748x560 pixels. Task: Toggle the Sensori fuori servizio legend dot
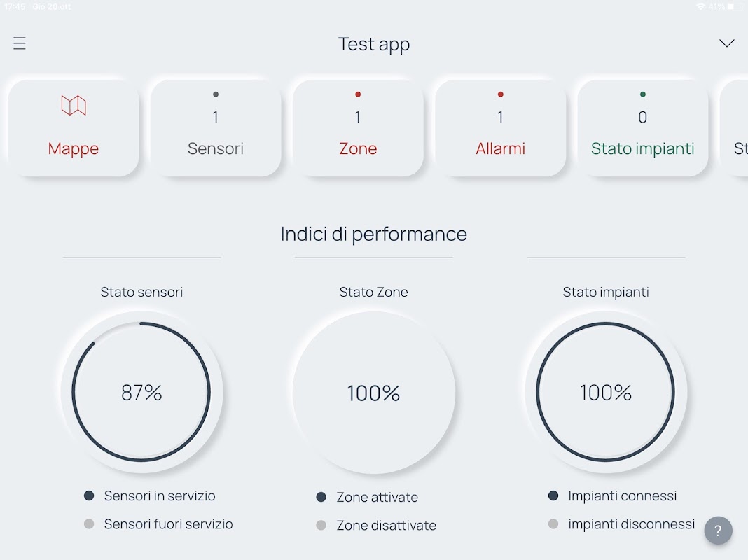pos(89,524)
